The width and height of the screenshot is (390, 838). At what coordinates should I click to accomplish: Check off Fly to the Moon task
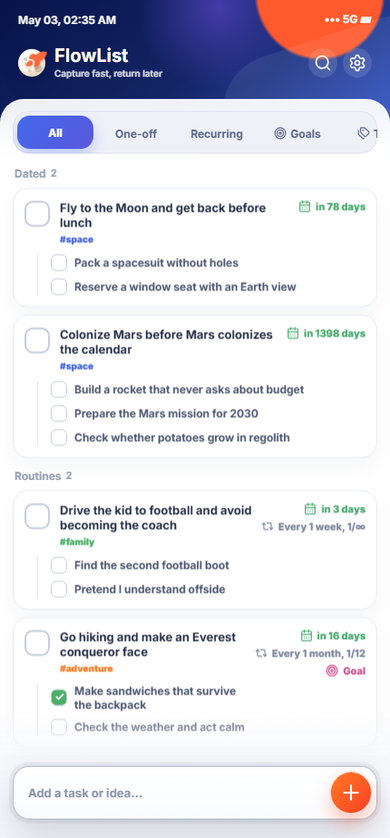(37, 214)
